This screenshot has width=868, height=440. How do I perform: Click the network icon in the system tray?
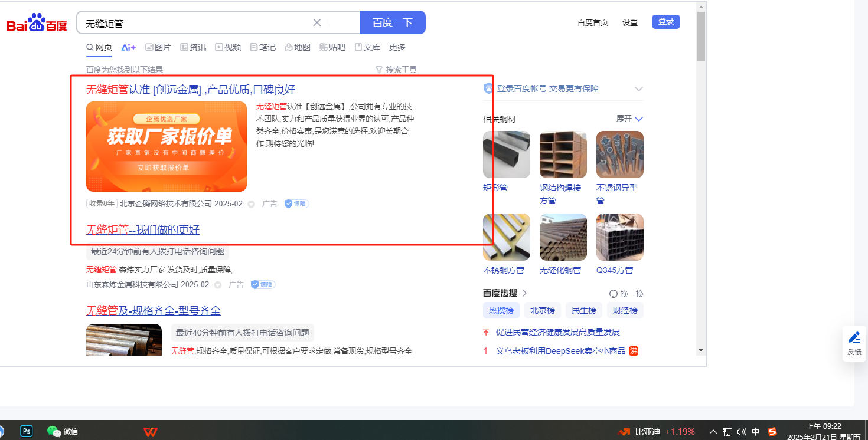point(728,431)
